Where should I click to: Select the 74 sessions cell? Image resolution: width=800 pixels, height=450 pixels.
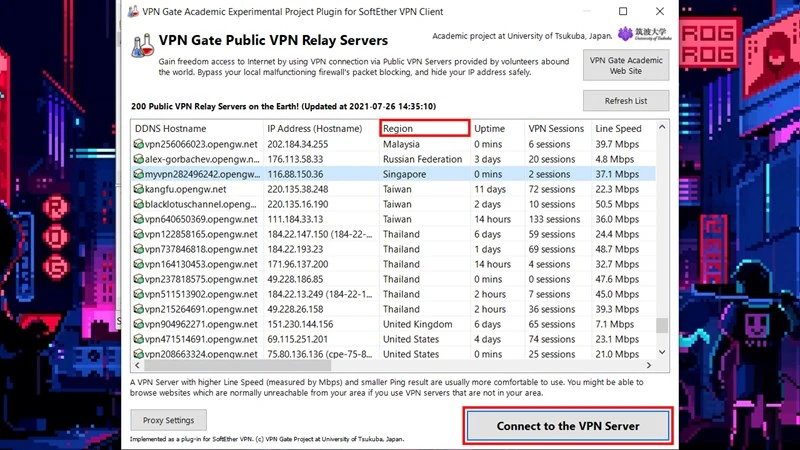(x=552, y=339)
